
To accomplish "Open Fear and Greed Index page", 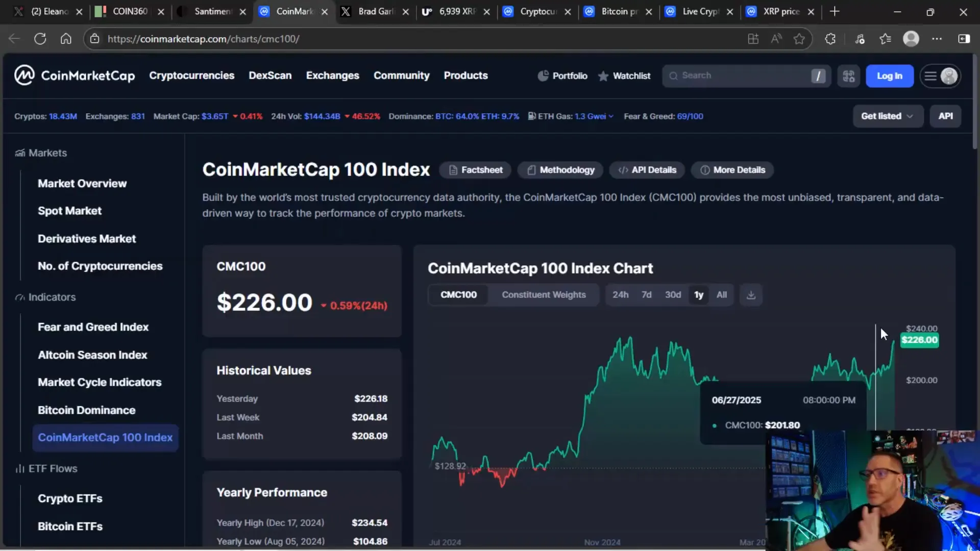I will pos(93,327).
